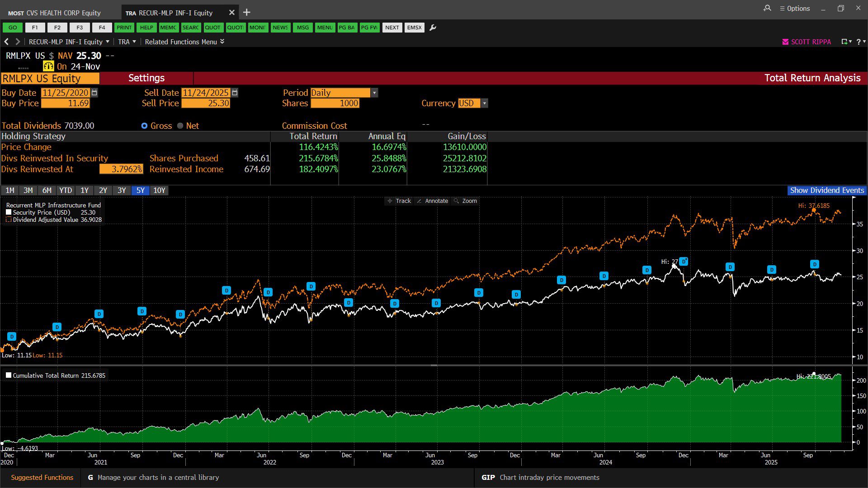The image size is (868, 488).
Task: Activate the Annotate pencil tool
Action: point(432,201)
